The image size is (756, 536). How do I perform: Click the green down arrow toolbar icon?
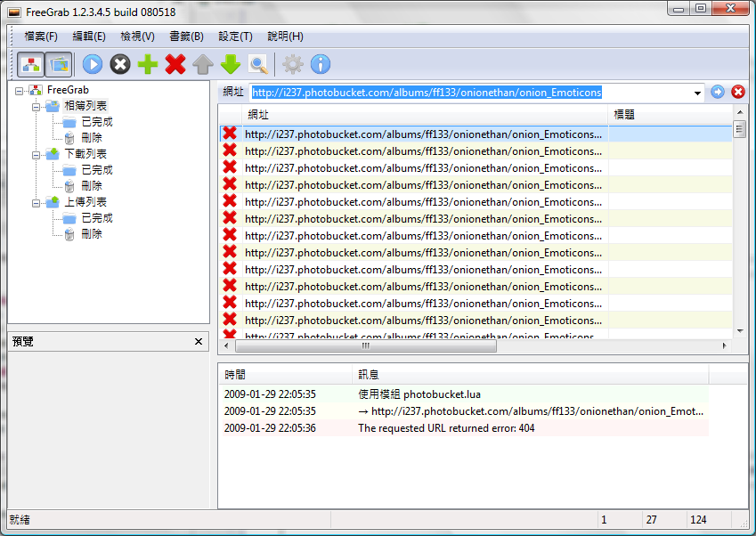pos(231,64)
